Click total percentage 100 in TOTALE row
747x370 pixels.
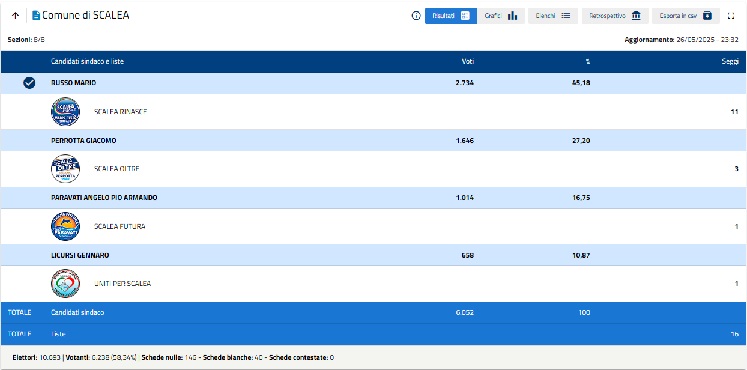pyautogui.click(x=585, y=312)
